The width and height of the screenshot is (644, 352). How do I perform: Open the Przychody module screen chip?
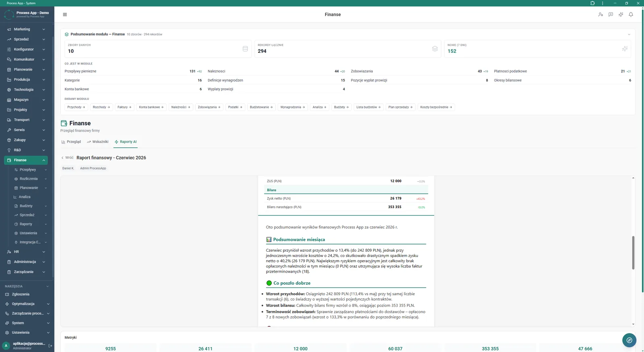pos(76,107)
